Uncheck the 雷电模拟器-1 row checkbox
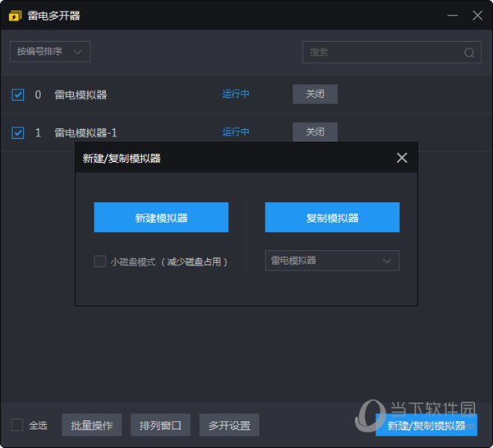The width and height of the screenshot is (493, 448). 18,132
